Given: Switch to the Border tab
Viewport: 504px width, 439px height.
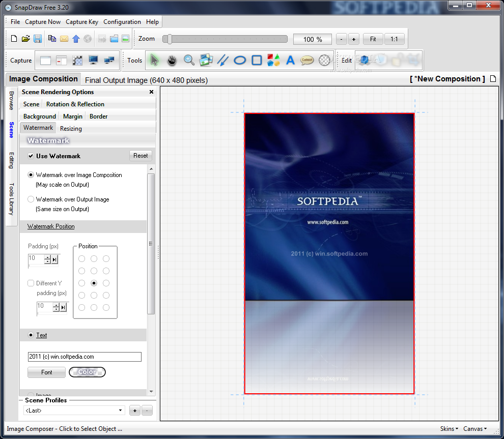Looking at the screenshot, I should pyautogui.click(x=98, y=116).
